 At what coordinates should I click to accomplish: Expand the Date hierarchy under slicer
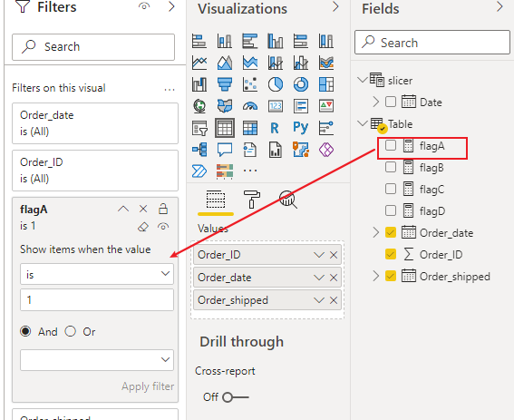coord(375,102)
